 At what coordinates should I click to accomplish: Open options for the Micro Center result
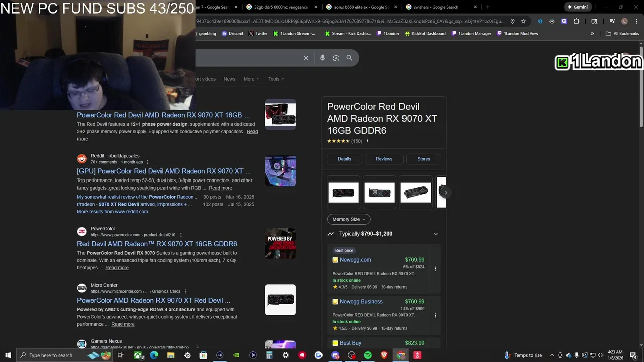coord(185,291)
